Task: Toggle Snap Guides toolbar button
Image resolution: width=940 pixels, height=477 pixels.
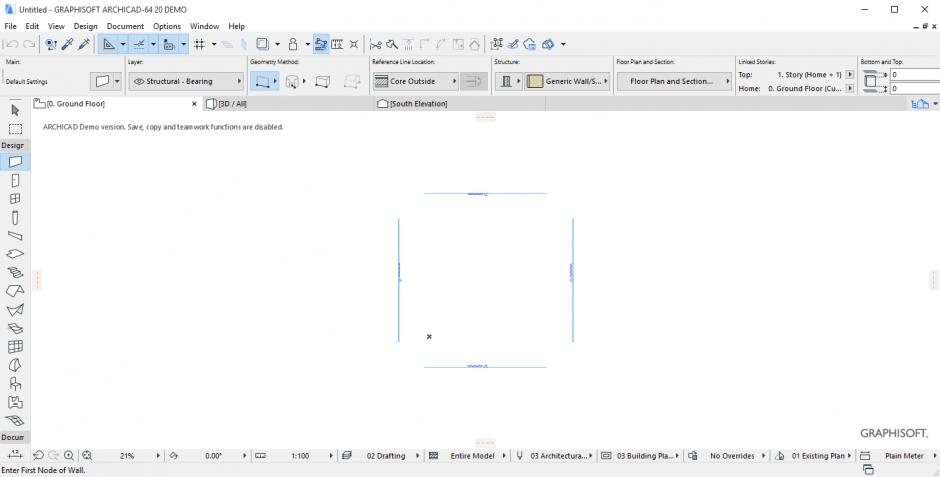Action: tap(138, 44)
